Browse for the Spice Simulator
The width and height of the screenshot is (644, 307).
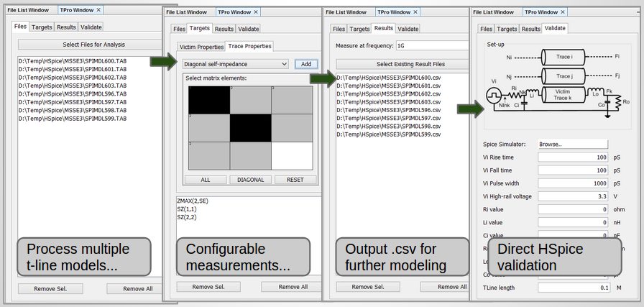coord(573,144)
